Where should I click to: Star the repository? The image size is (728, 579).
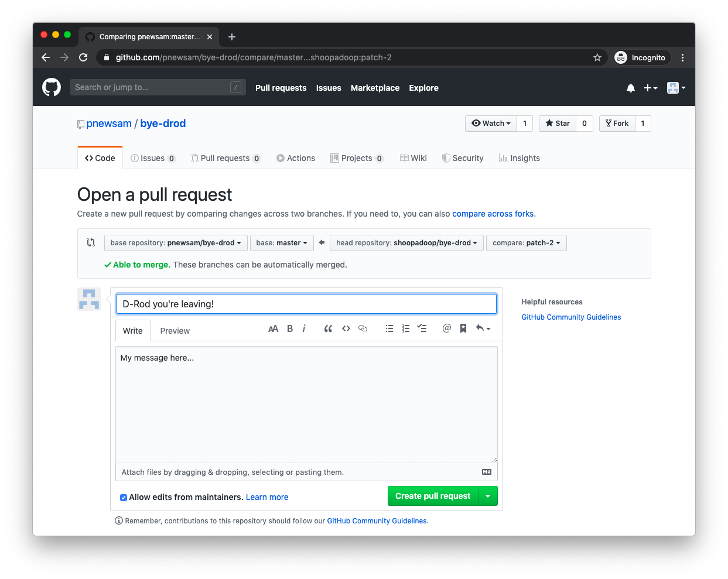558,124
